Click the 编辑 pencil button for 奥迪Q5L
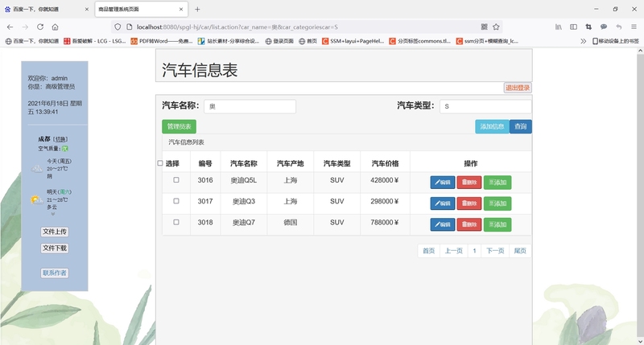The image size is (644, 345). pos(443,183)
